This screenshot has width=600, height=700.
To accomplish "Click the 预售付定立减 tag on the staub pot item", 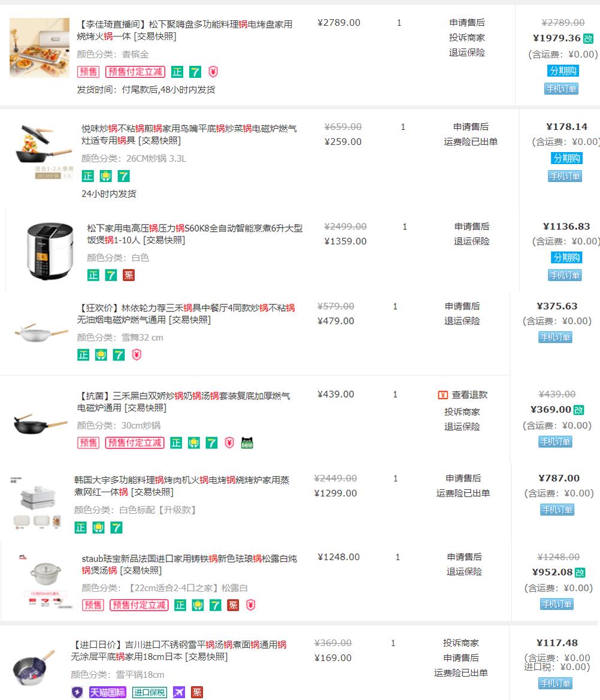I will pyautogui.click(x=139, y=605).
